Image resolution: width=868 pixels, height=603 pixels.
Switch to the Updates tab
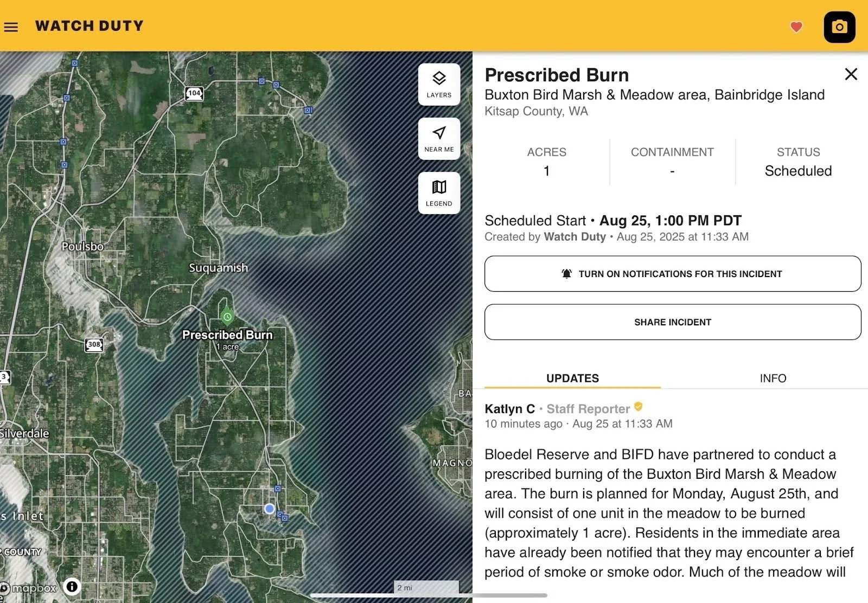tap(572, 378)
